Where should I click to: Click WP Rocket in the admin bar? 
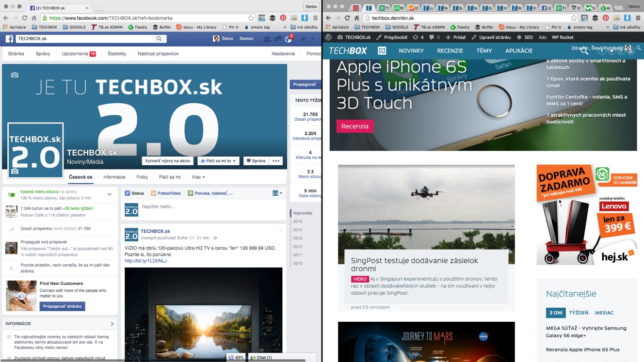[563, 37]
